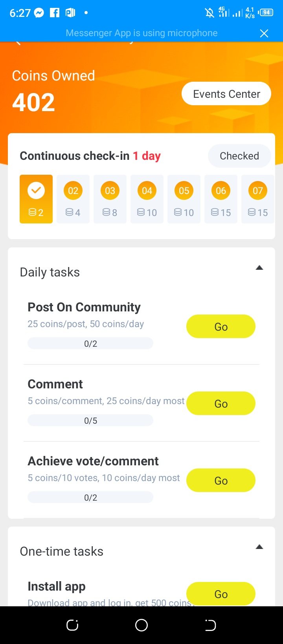Collapse the Daily tasks section
The width and height of the screenshot is (283, 644).
point(259,268)
